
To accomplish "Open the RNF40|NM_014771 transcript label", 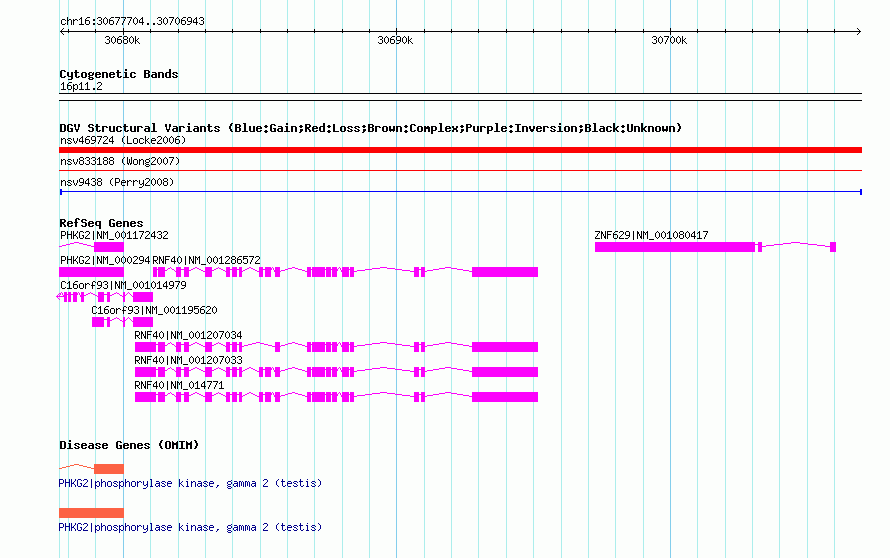I will (x=179, y=385).
